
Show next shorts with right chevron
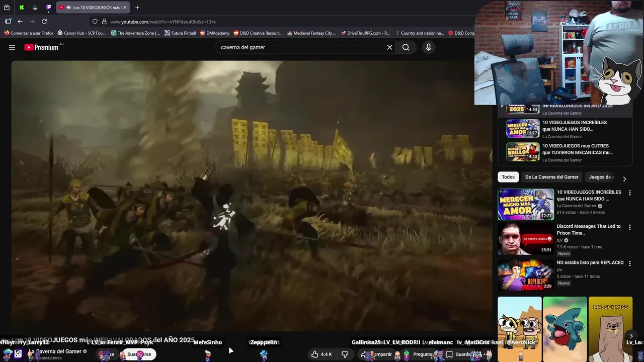pyautogui.click(x=631, y=336)
